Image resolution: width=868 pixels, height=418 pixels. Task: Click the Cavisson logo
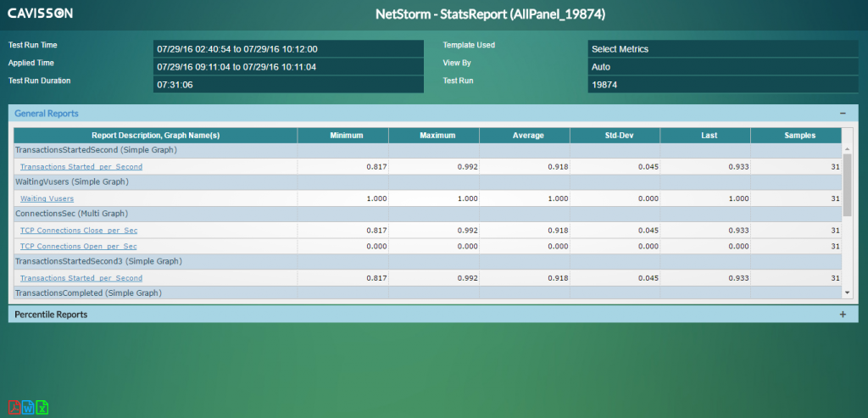tap(41, 14)
